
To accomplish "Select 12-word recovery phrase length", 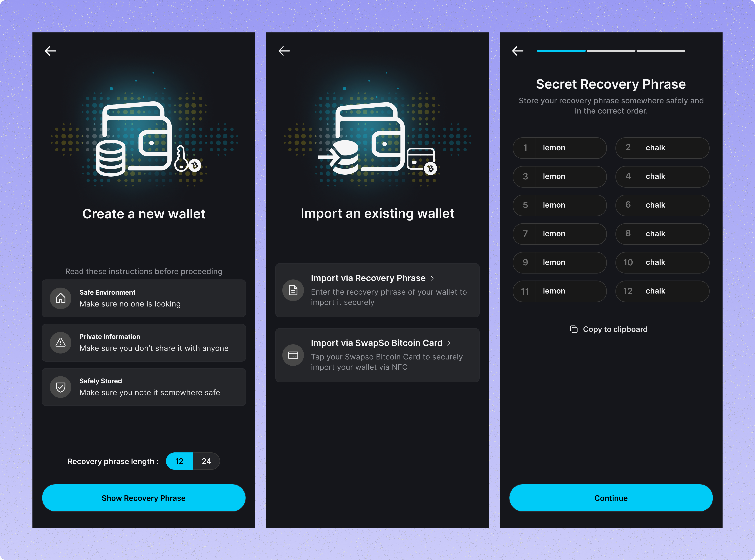I will [x=179, y=461].
